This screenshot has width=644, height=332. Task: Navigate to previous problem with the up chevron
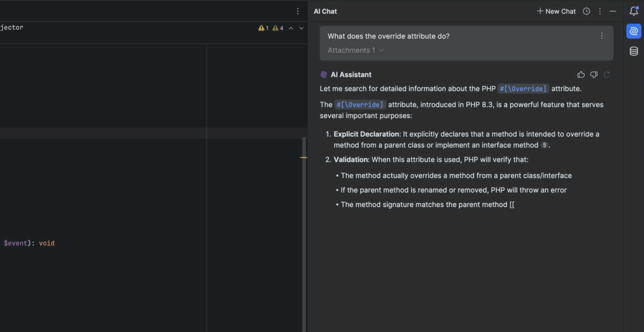(x=291, y=28)
